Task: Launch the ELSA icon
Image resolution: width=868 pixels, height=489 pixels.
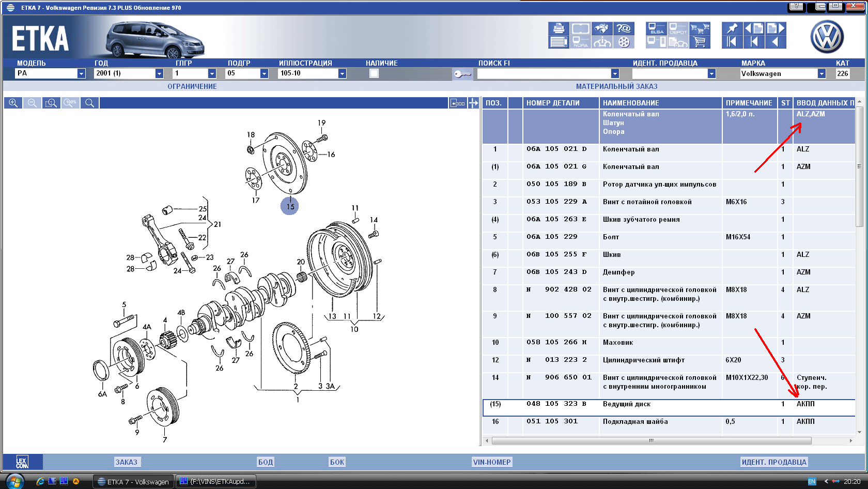Action: (x=656, y=28)
